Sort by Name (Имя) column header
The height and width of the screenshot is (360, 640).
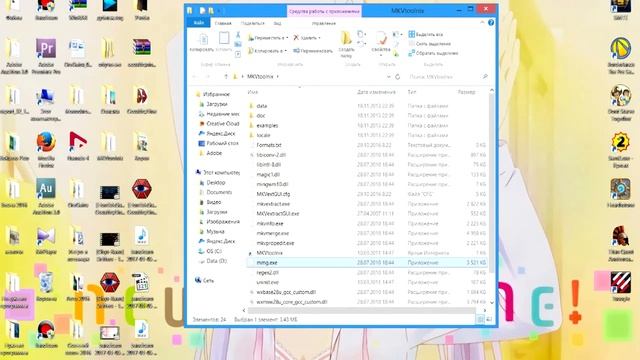pyautogui.click(x=253, y=92)
